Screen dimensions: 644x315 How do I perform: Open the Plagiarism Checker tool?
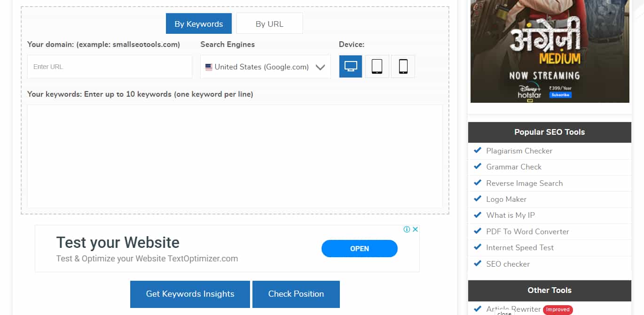point(519,151)
